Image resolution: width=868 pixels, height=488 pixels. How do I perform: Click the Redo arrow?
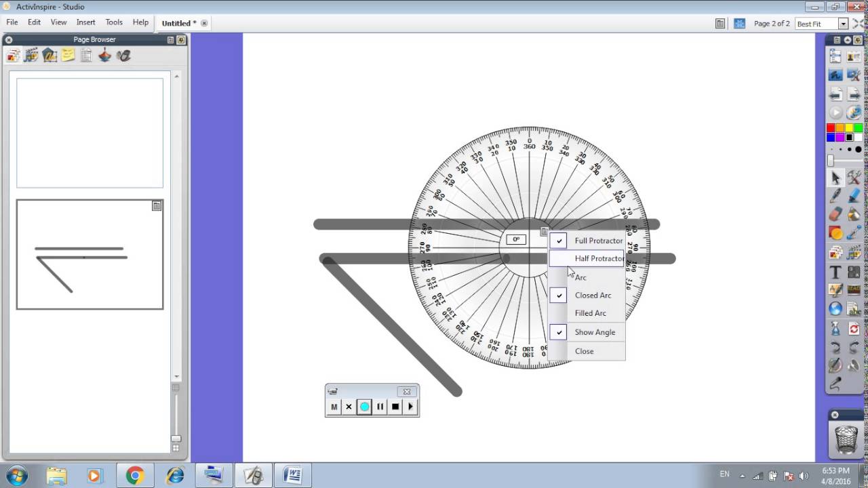[854, 347]
